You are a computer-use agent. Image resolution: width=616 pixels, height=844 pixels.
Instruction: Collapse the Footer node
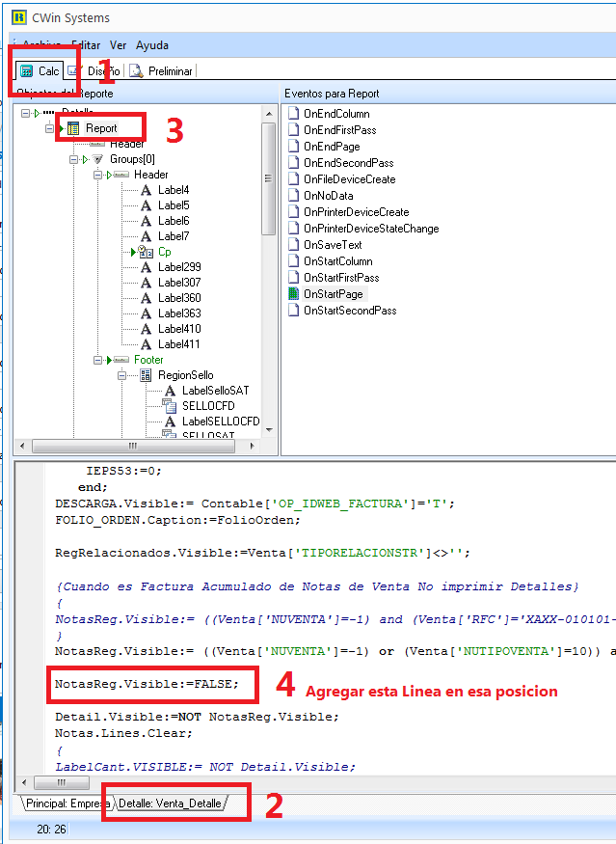pyautogui.click(x=98, y=360)
